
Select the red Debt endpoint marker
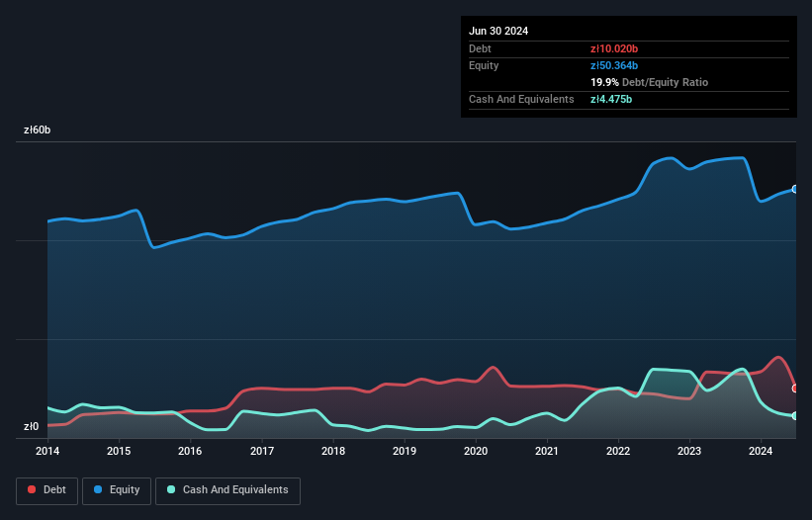coord(795,389)
